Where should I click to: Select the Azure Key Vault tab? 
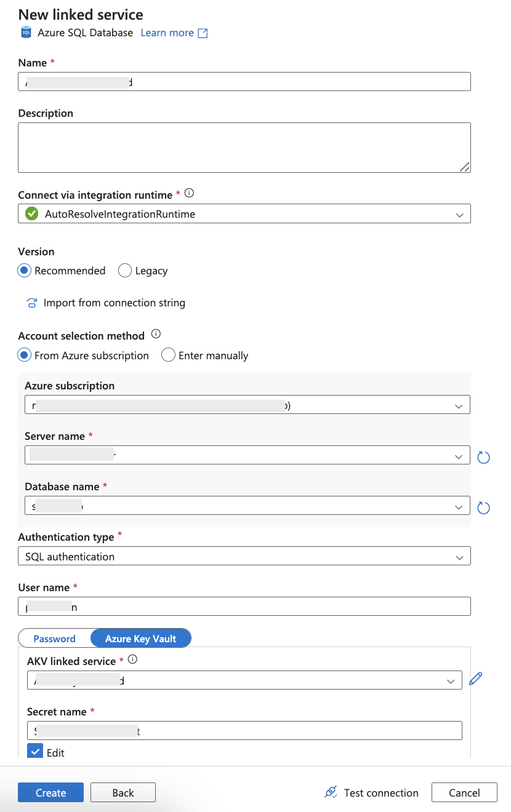pyautogui.click(x=140, y=639)
